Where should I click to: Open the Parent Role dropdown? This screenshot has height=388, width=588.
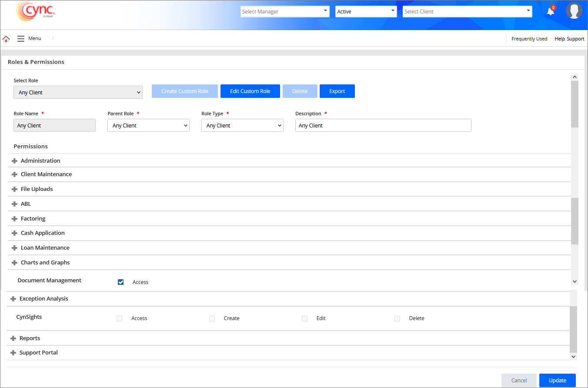click(x=148, y=125)
